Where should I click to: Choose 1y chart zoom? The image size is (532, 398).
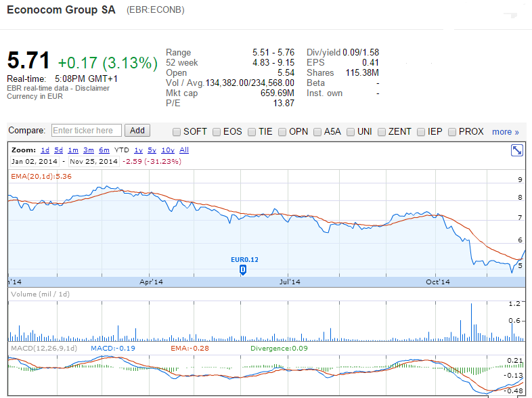(x=139, y=150)
